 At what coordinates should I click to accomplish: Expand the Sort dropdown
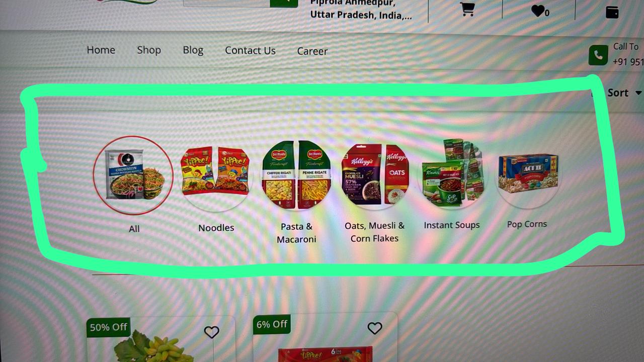pos(624,93)
